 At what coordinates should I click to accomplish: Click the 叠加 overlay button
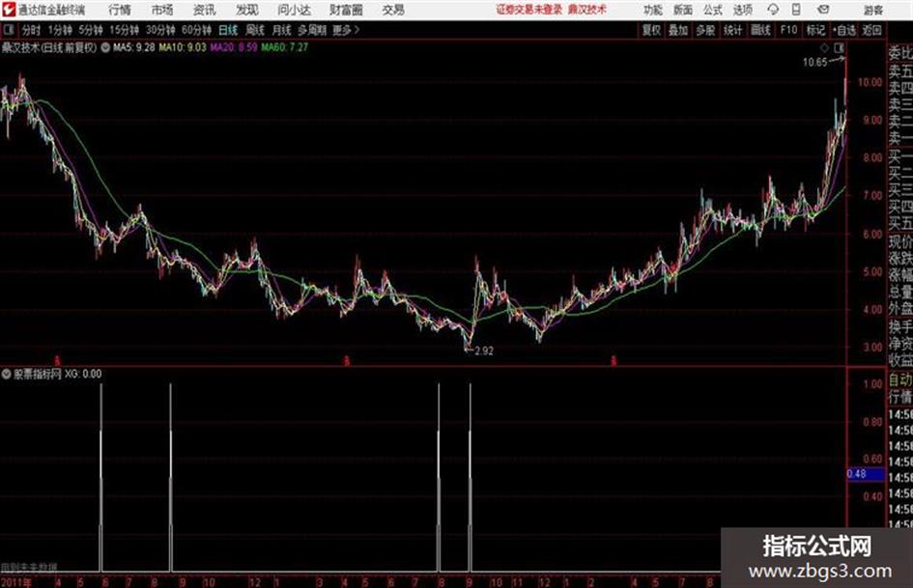[x=678, y=30]
